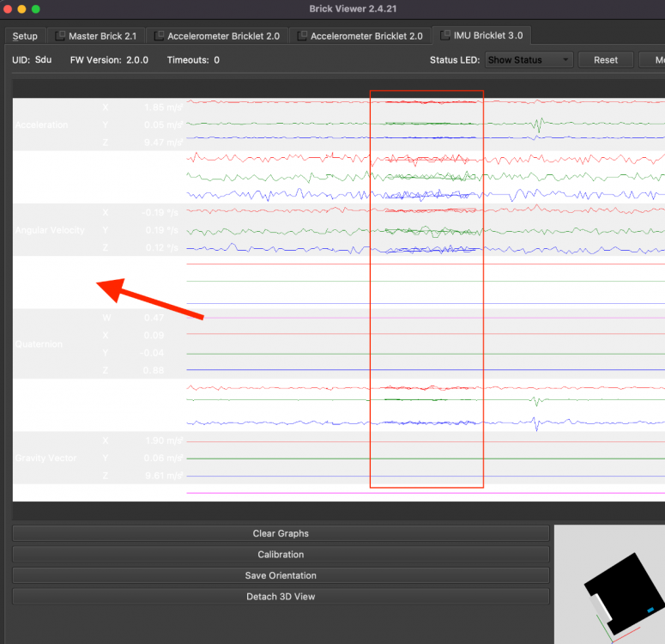
Task: Select the IMU Bricklet 3.0 tab
Action: 487,35
